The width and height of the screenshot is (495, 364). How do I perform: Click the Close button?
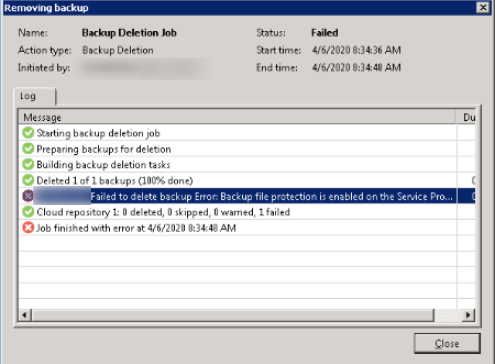coord(447,343)
